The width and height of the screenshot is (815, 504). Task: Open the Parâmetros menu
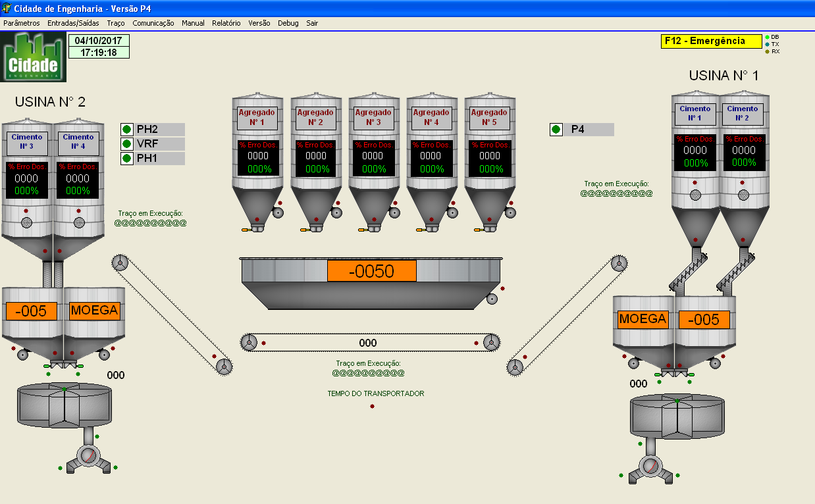point(22,23)
